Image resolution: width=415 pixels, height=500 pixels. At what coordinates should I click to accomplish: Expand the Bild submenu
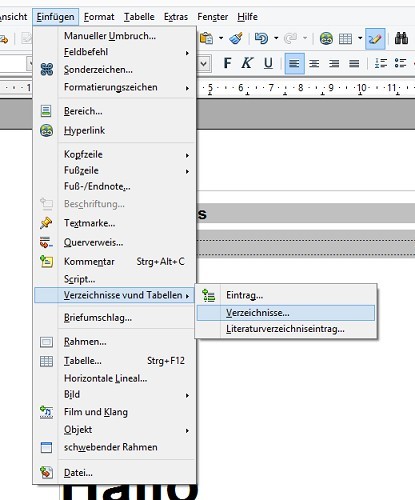pyautogui.click(x=115, y=395)
